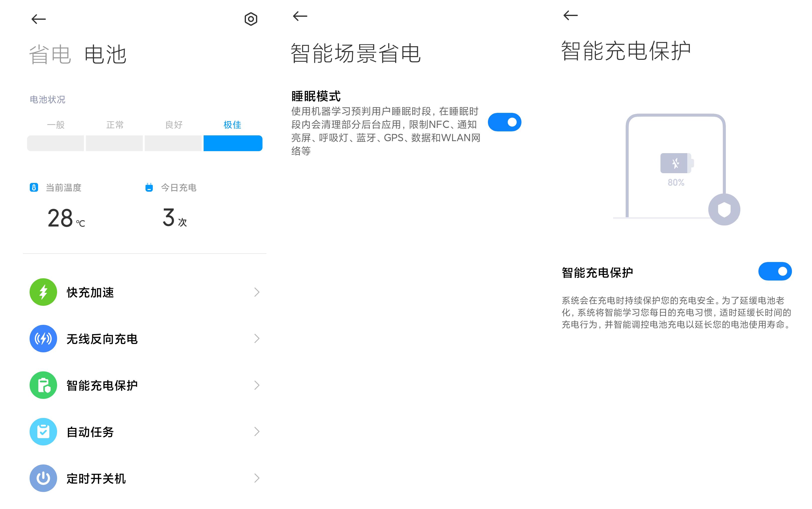Open settings via the gear icon

click(251, 19)
